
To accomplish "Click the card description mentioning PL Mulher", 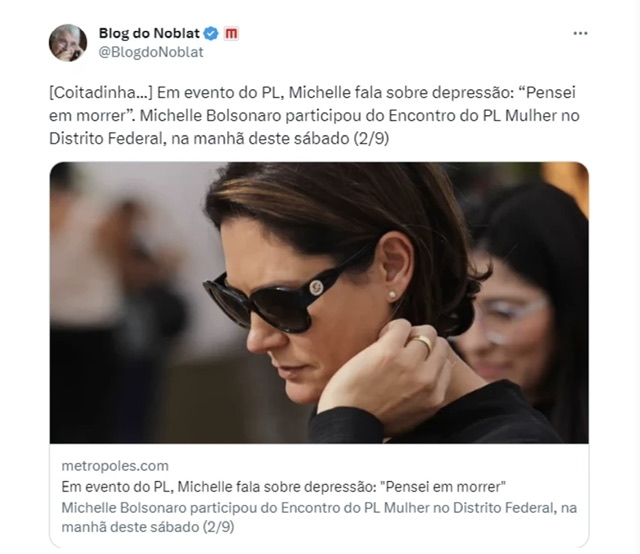I will tap(319, 517).
